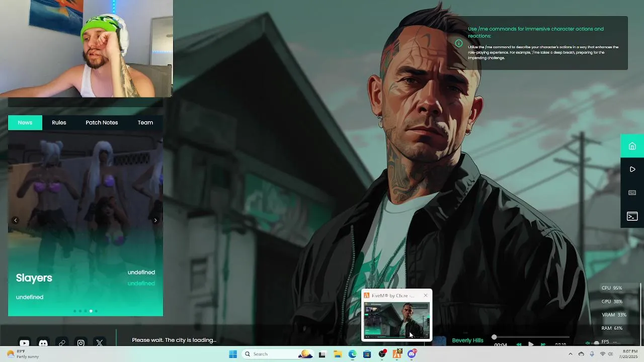Skip to the next music track
This screenshot has height=362, width=644.
(543, 345)
